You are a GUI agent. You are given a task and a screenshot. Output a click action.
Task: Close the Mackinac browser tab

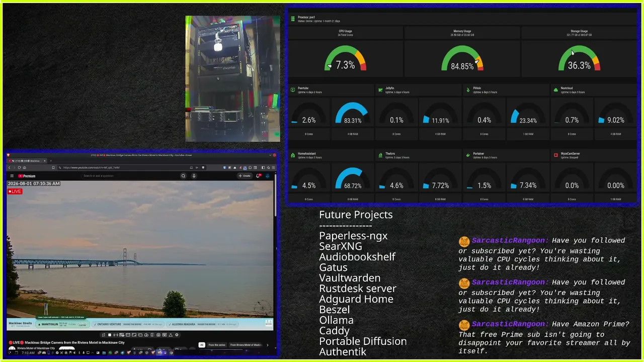pyautogui.click(x=44, y=161)
